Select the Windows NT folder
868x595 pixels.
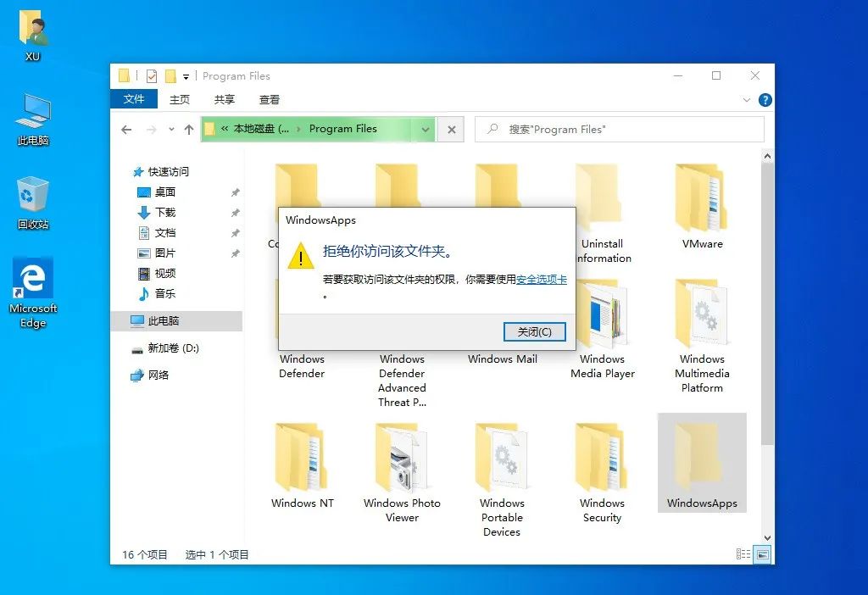pos(303,466)
